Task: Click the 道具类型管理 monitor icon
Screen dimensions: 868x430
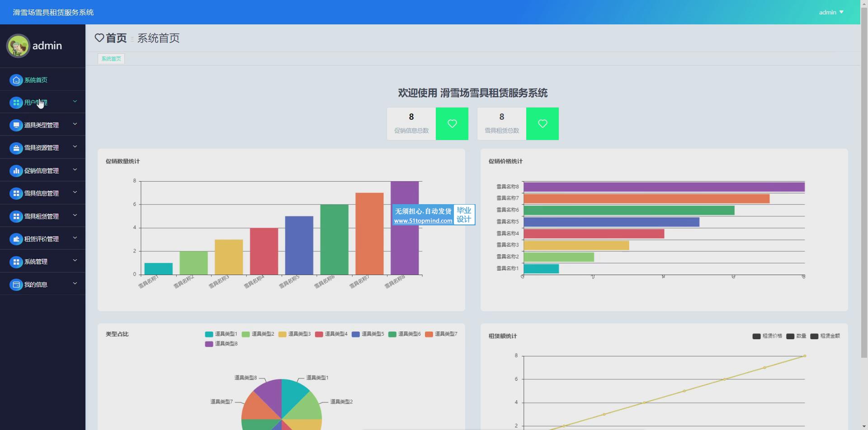Action: pyautogui.click(x=16, y=125)
